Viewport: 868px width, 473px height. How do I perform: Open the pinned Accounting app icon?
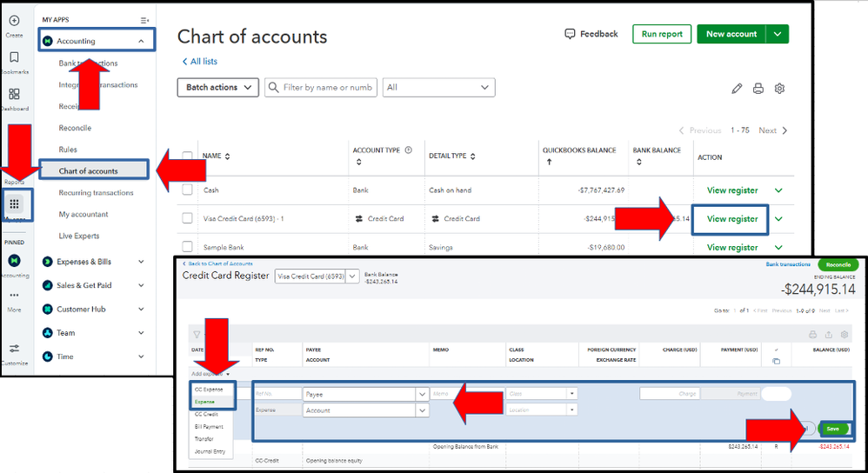pos(15,260)
